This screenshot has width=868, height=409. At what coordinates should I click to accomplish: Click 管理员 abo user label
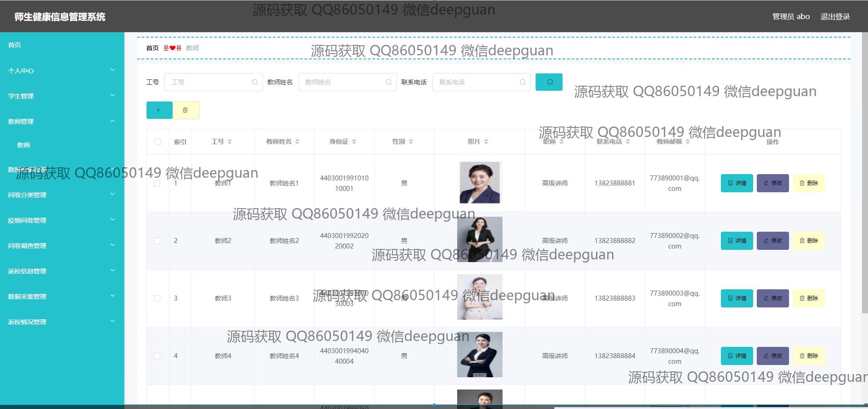click(x=791, y=16)
